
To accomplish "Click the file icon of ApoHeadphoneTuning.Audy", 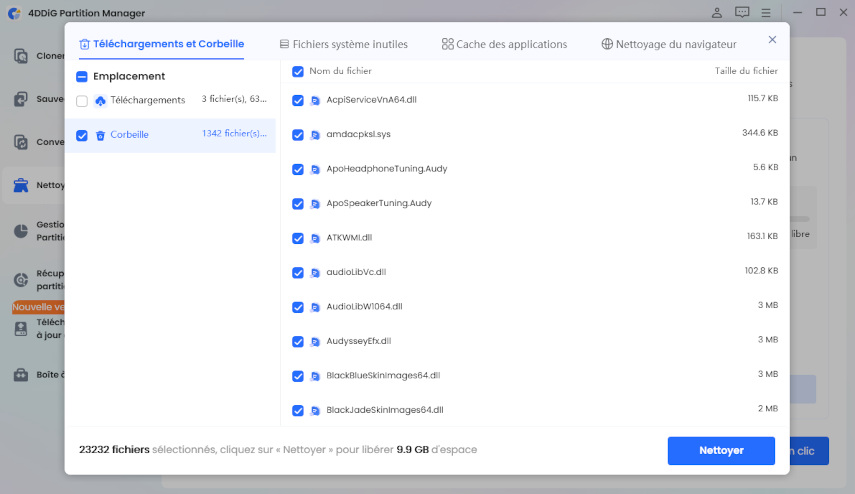I will [x=315, y=170].
